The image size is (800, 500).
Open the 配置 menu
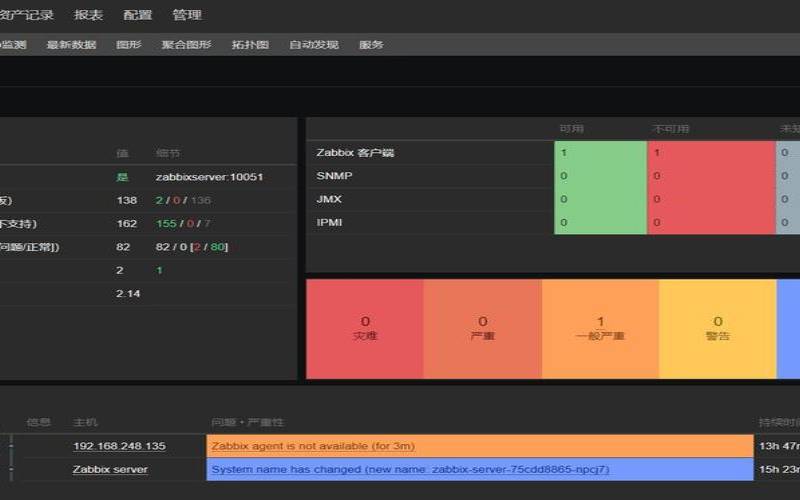point(137,15)
